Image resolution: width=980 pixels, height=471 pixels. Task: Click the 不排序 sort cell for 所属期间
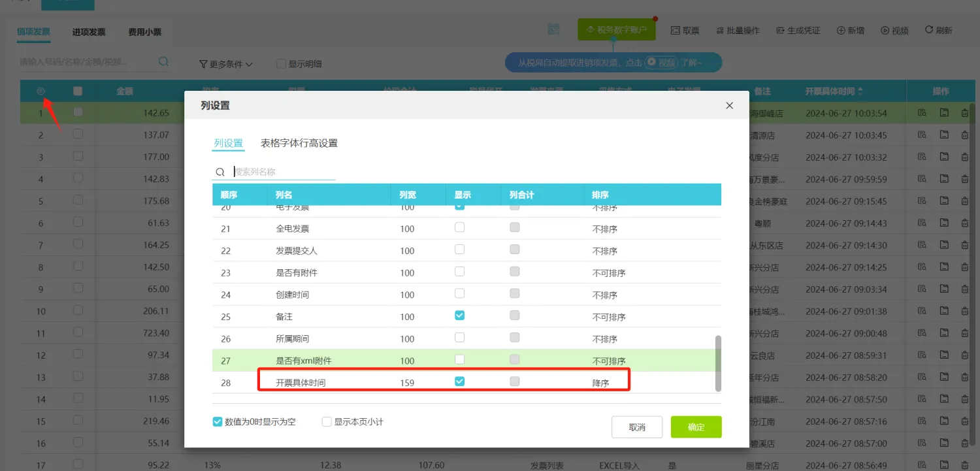[x=605, y=339]
